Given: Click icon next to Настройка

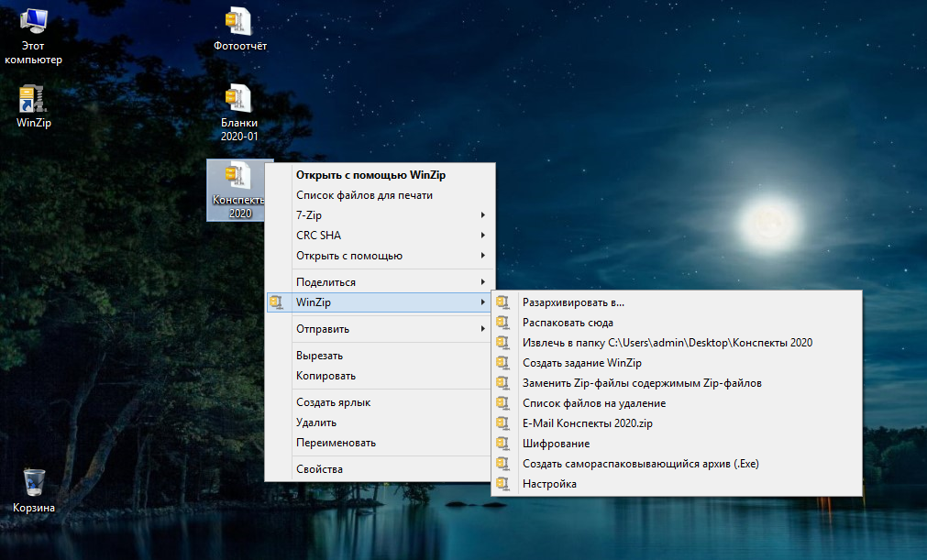Looking at the screenshot, I should (502, 484).
